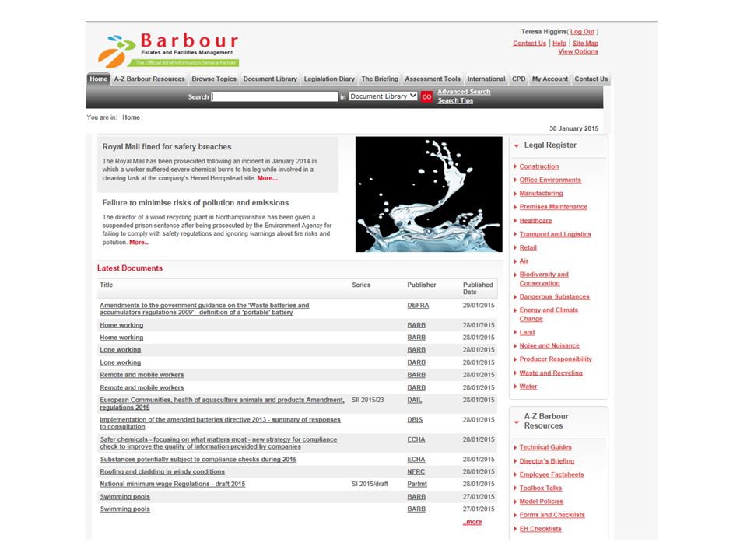Read more on Royal Mail fined article
747x560 pixels.
point(267,178)
